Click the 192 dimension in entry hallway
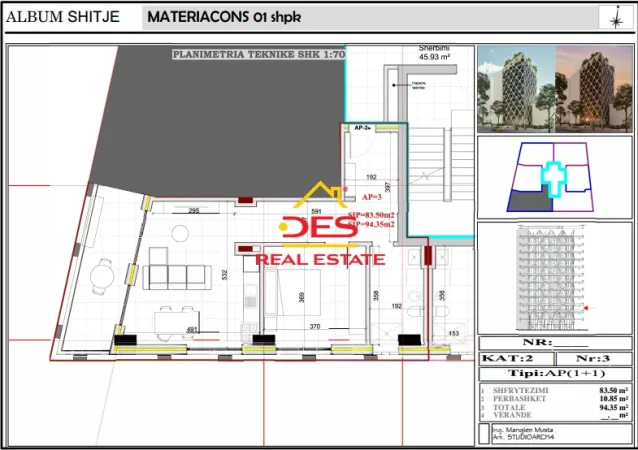The image size is (638, 450). click(x=371, y=177)
